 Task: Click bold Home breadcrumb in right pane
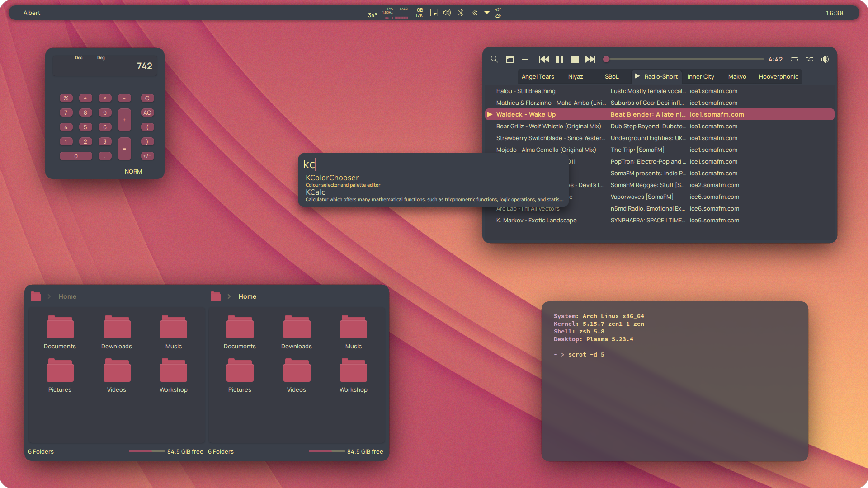247,296
